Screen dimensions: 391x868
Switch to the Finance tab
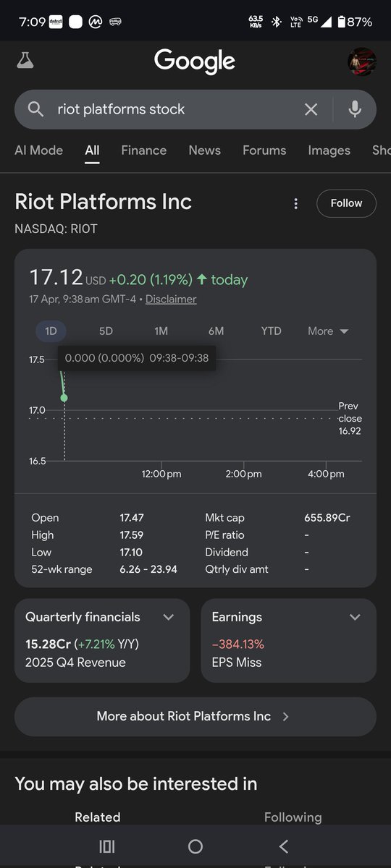pyautogui.click(x=143, y=150)
